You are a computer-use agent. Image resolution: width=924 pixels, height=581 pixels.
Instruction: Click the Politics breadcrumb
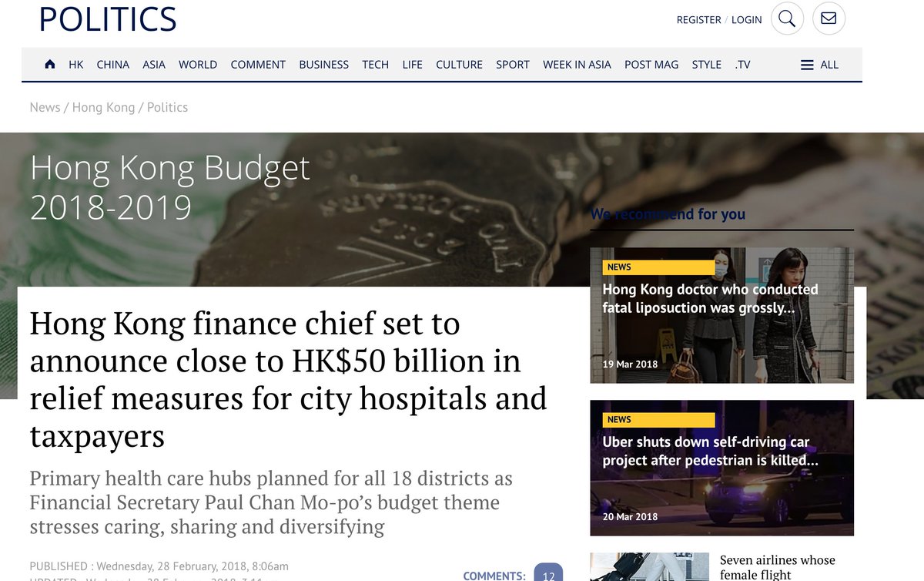(x=167, y=107)
